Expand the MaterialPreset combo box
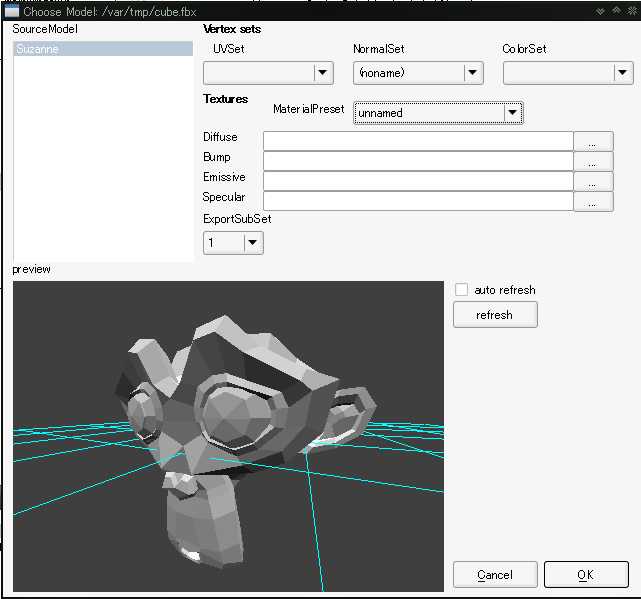This screenshot has height=599, width=641. pos(438,112)
